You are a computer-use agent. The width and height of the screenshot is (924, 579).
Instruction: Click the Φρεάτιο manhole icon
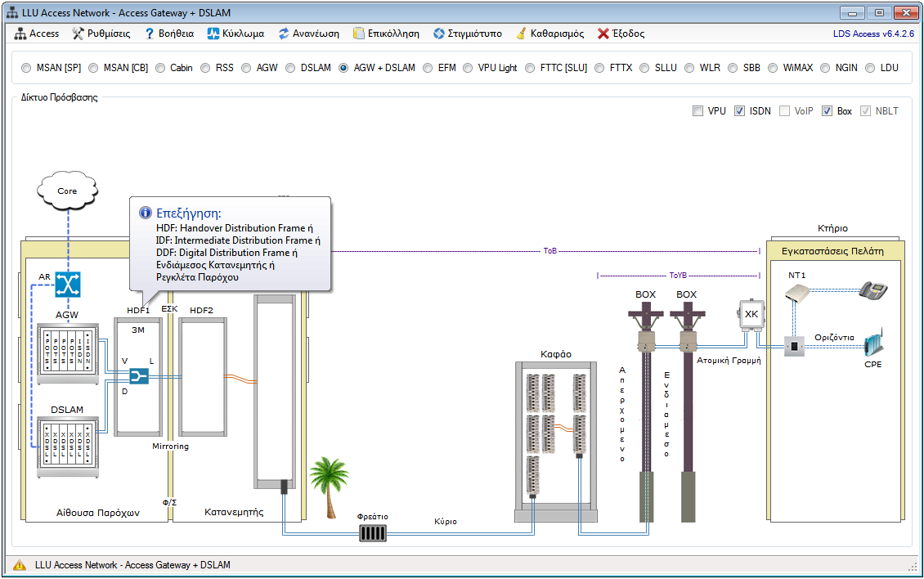click(372, 533)
